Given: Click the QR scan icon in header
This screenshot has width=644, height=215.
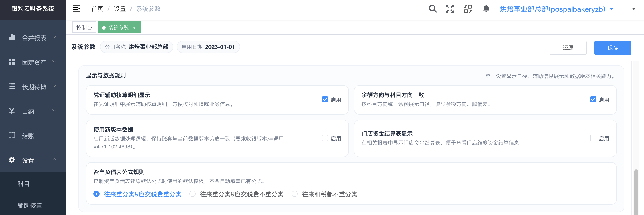Looking at the screenshot, I should tap(468, 9).
